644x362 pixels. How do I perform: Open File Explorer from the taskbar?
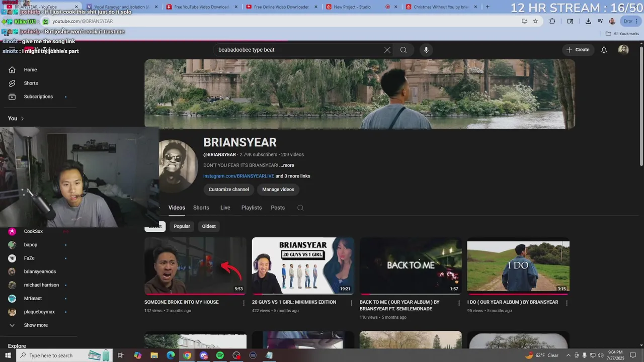pyautogui.click(x=154, y=355)
